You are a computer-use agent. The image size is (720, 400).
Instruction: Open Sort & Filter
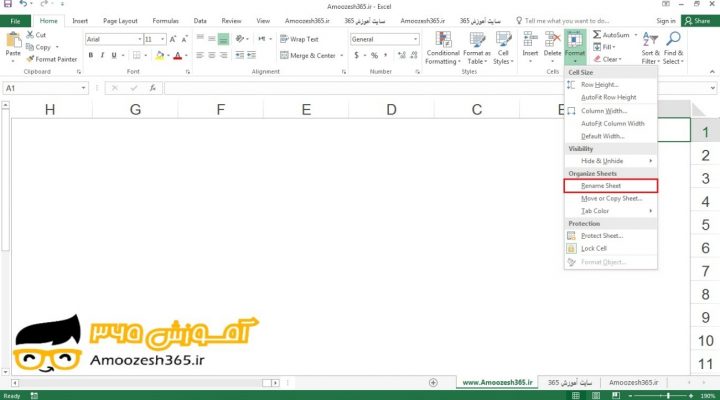pos(650,48)
